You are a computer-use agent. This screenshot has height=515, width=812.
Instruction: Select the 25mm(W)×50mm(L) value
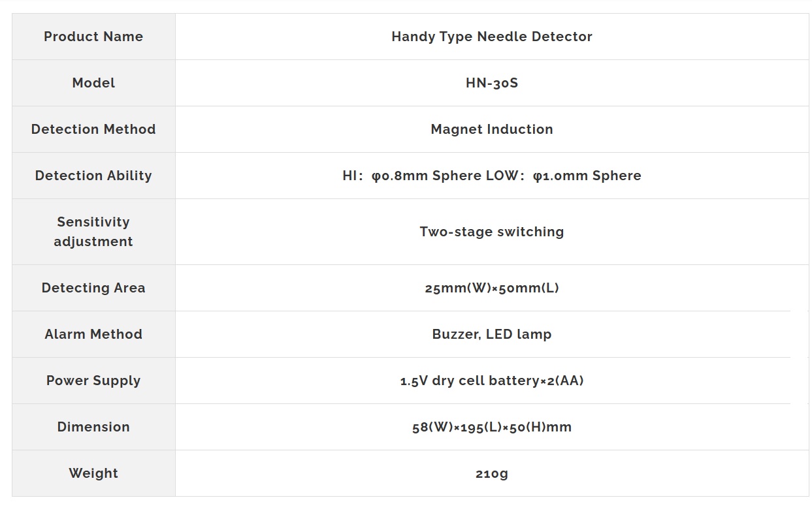[492, 288]
